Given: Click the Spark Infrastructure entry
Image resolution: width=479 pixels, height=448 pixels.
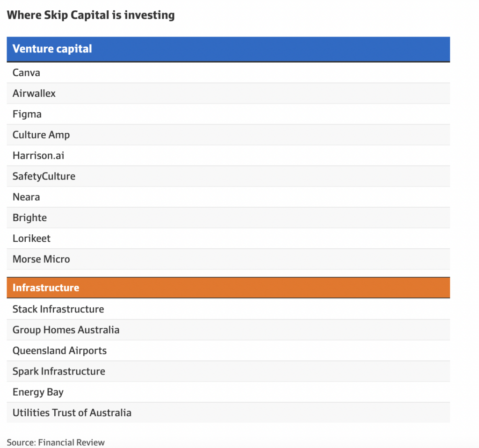Looking at the screenshot, I should pyautogui.click(x=59, y=371).
